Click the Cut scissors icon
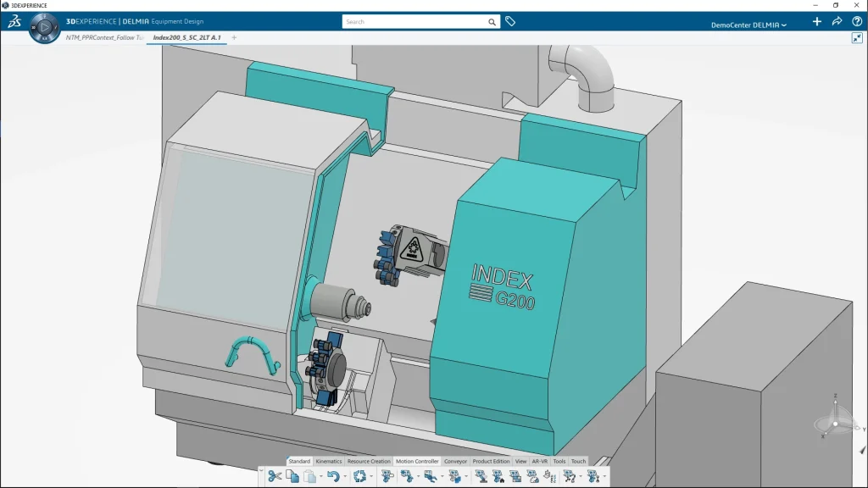Image resolution: width=868 pixels, height=488 pixels. (x=274, y=476)
